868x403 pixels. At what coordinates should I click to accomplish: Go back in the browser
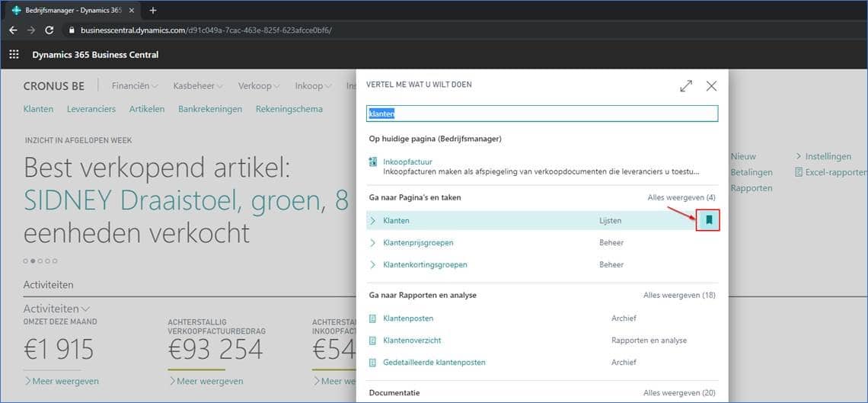13,30
